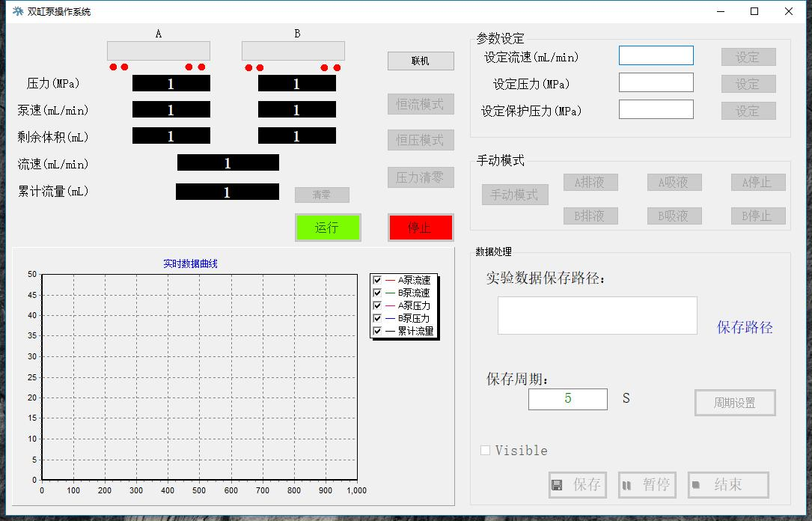Click the 保存 button with disk icon
Screen dimensions: 812x521
point(578,485)
